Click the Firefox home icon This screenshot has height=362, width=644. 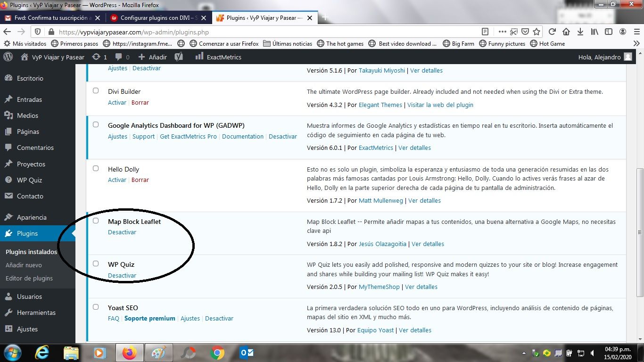tap(566, 32)
